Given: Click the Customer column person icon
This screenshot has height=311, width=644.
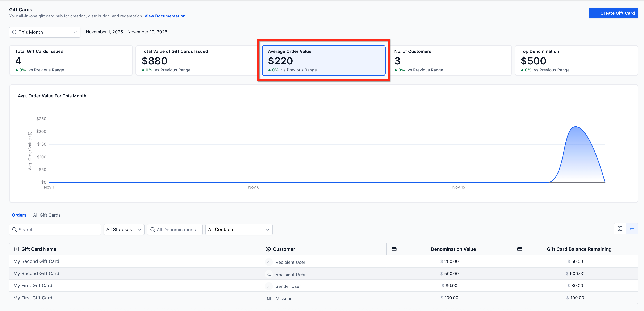Looking at the screenshot, I should point(268,249).
